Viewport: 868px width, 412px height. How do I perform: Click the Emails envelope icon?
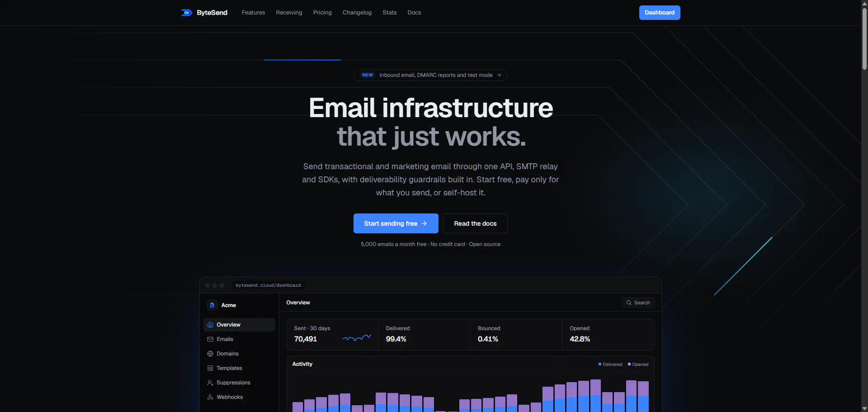(210, 339)
